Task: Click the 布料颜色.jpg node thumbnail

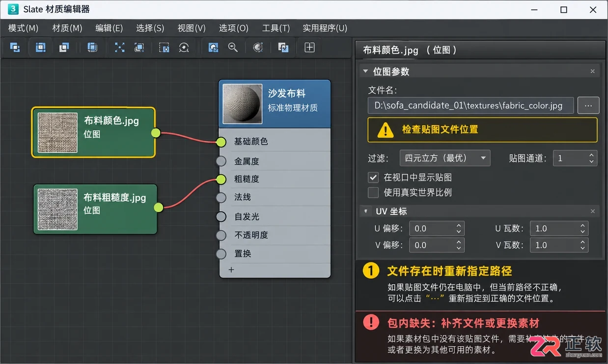Action: [57, 132]
